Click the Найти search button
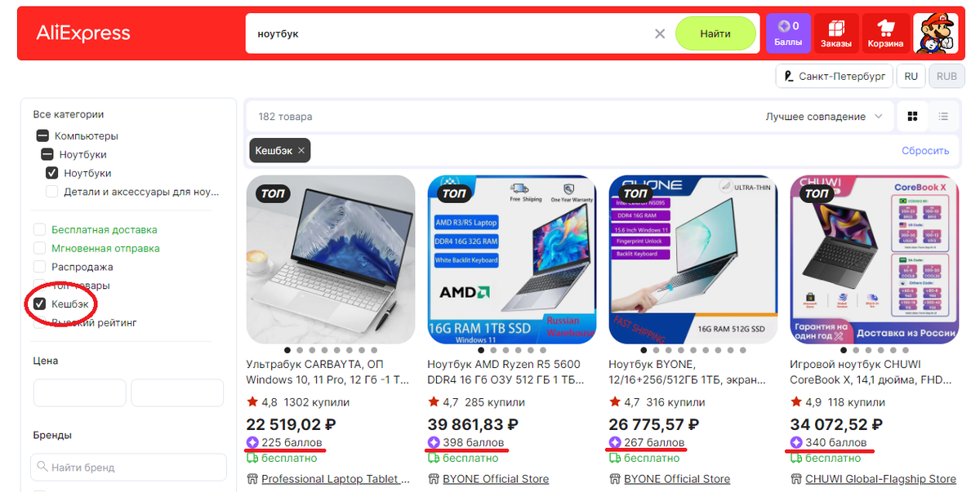Image resolution: width=980 pixels, height=492 pixels. [x=715, y=33]
